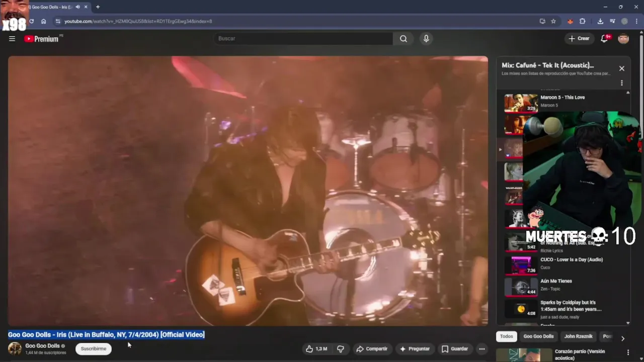This screenshot has height=362, width=644.
Task: Open site information icon in address bar
Action: pos(58,21)
